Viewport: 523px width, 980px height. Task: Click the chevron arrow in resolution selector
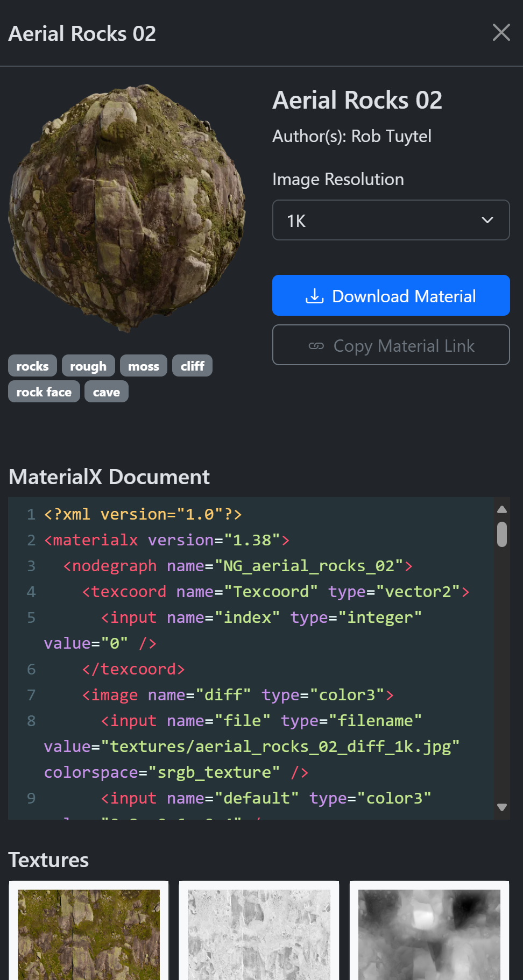(x=487, y=220)
